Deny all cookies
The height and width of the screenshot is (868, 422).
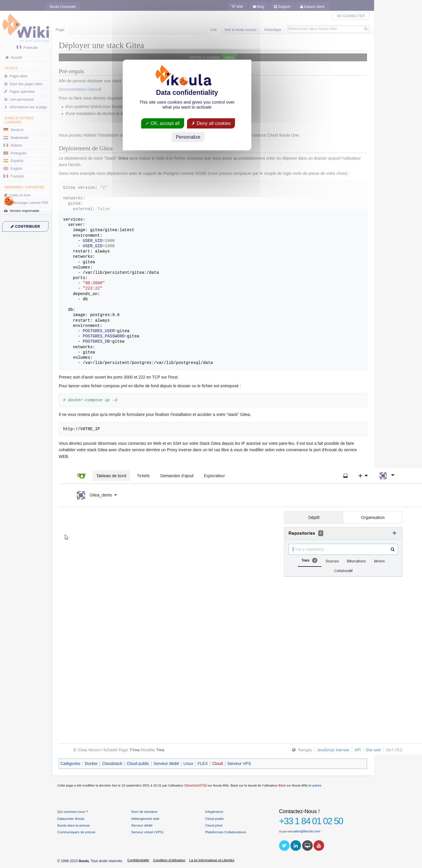pyautogui.click(x=211, y=123)
